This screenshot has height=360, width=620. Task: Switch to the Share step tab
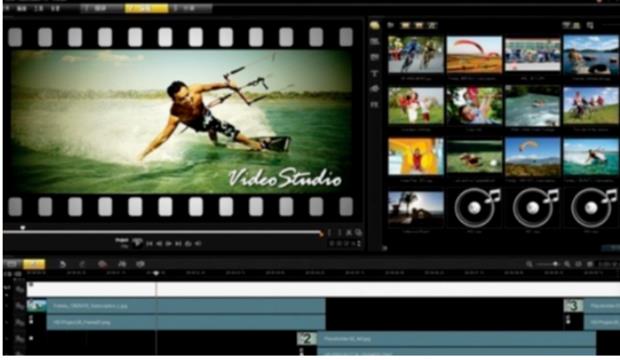tap(191, 8)
